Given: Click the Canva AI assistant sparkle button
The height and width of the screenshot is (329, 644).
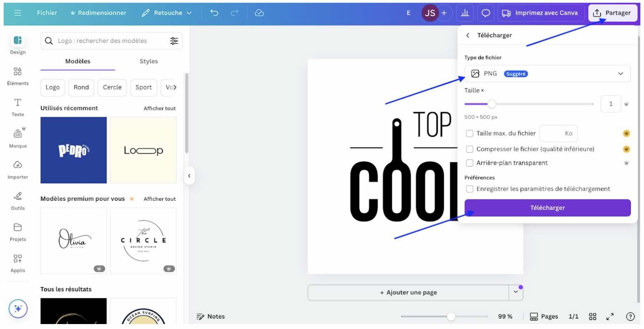Looking at the screenshot, I should [18, 309].
